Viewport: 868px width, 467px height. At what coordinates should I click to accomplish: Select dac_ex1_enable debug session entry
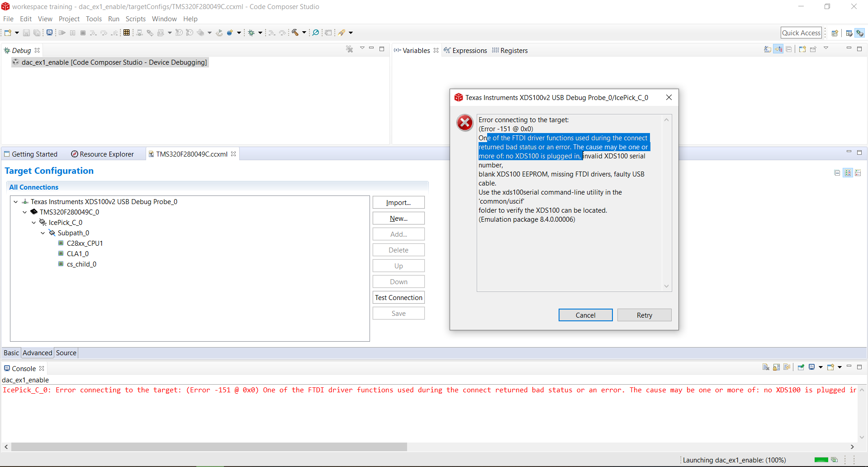click(110, 62)
